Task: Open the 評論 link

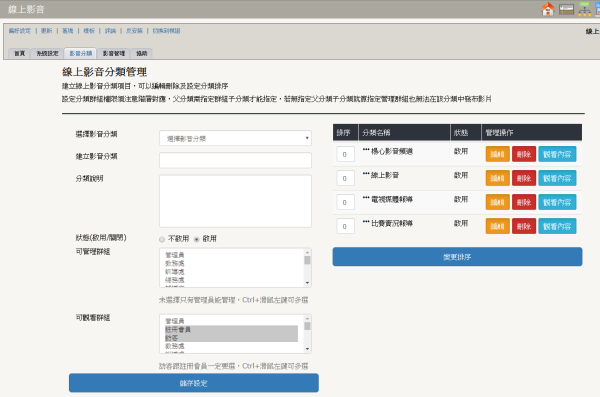Action: 110,31
